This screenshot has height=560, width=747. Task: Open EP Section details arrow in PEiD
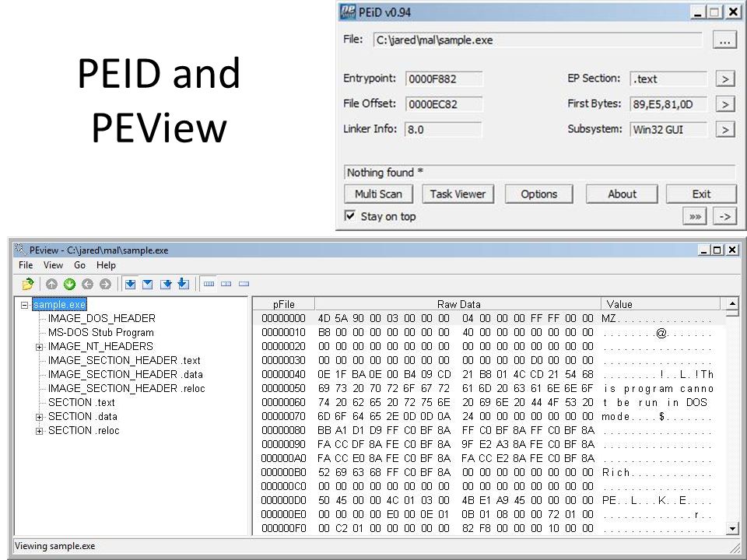point(725,79)
